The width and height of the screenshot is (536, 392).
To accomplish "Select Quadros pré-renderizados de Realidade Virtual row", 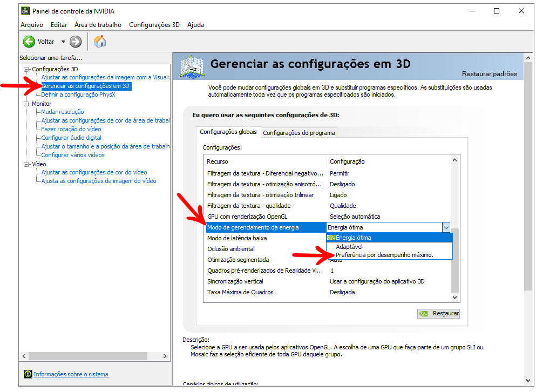I will point(328,271).
